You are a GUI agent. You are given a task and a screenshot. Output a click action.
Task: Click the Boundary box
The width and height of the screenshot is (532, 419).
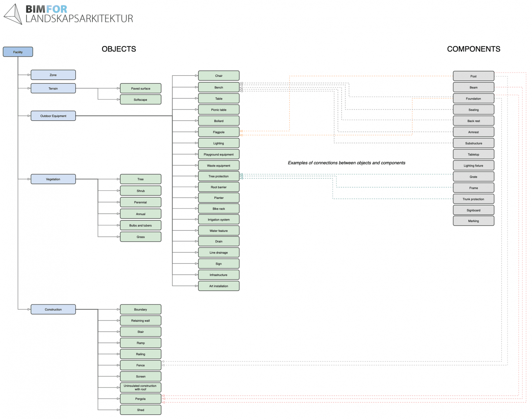[x=141, y=309]
